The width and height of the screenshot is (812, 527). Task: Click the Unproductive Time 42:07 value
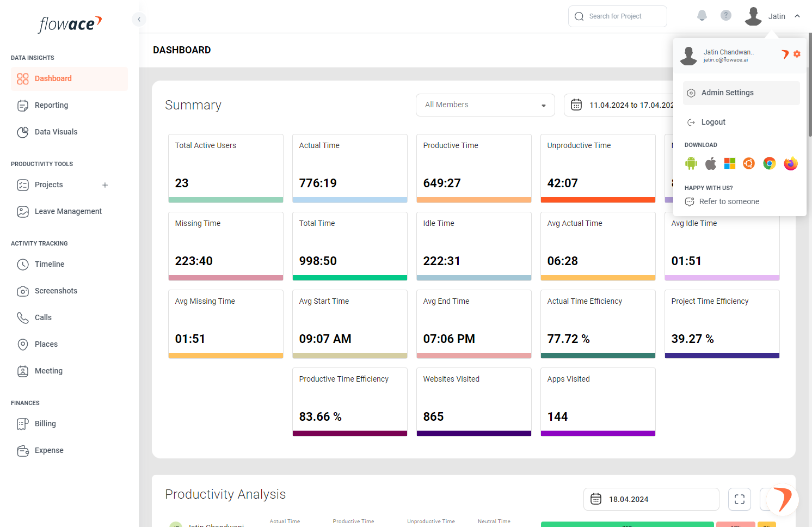pyautogui.click(x=563, y=183)
